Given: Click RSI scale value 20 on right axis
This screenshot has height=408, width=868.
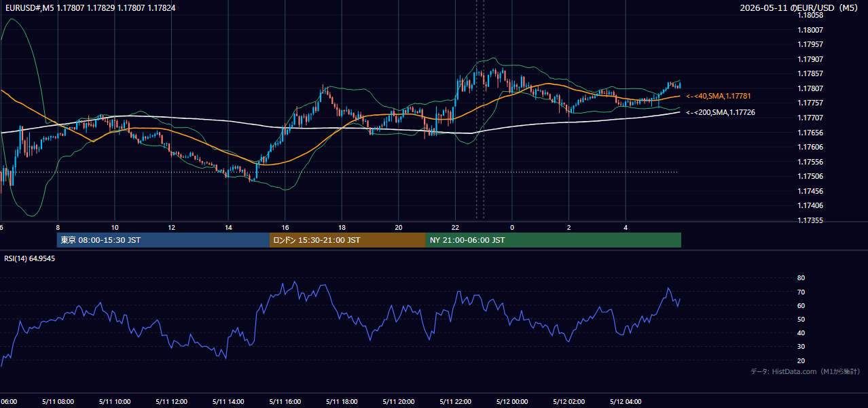Looking at the screenshot, I should (801, 360).
